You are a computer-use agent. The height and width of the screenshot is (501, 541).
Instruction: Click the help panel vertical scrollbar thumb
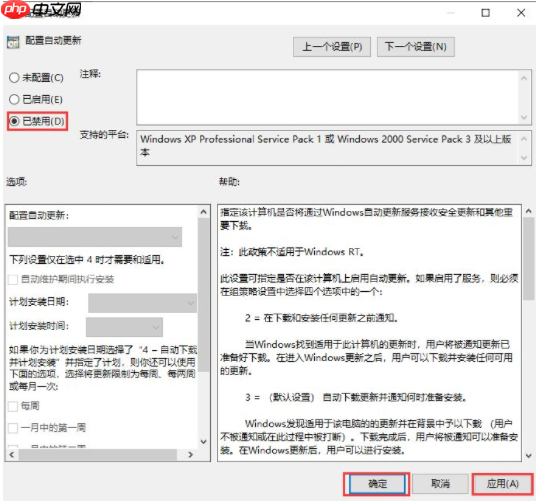click(529, 259)
